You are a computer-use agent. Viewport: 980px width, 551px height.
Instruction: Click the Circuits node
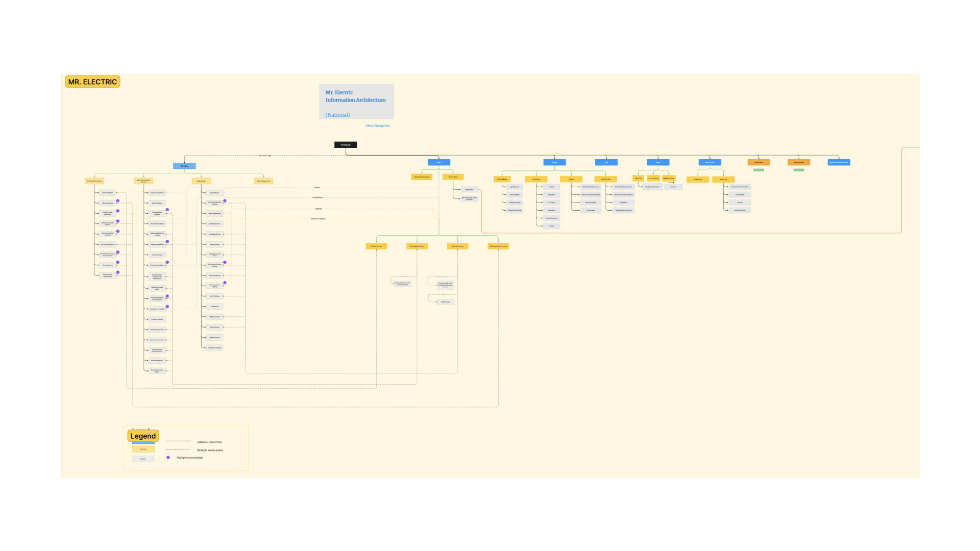click(552, 187)
